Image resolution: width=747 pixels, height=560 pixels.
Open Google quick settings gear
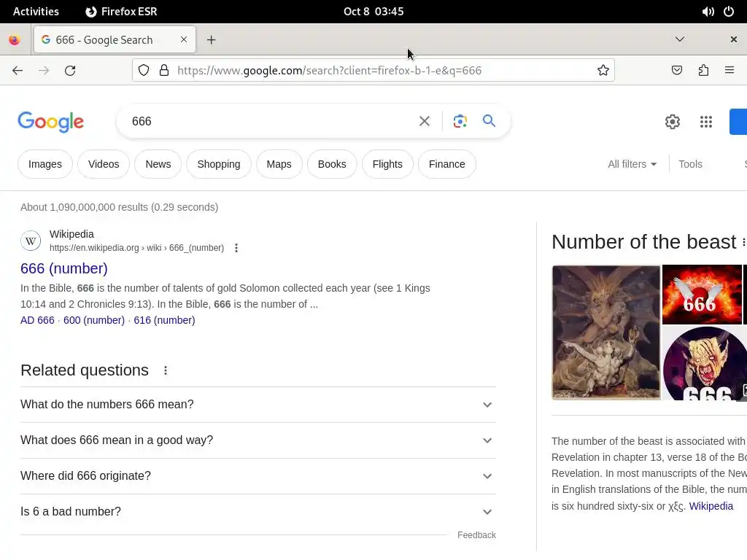[672, 122]
